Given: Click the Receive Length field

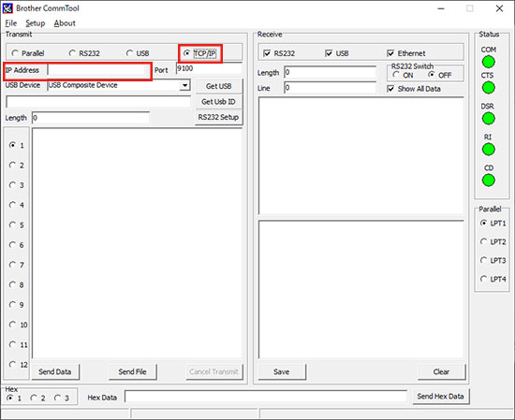Looking at the screenshot, I should (331, 72).
